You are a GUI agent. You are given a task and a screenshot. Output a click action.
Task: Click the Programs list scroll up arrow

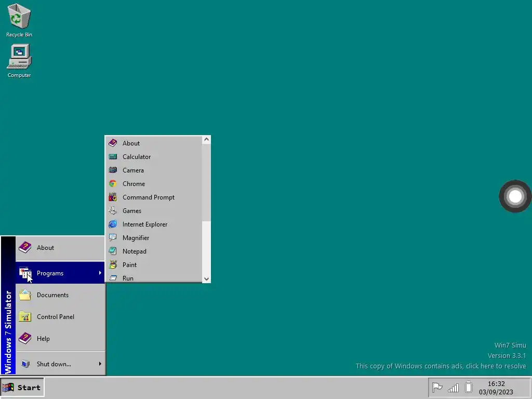pyautogui.click(x=206, y=139)
